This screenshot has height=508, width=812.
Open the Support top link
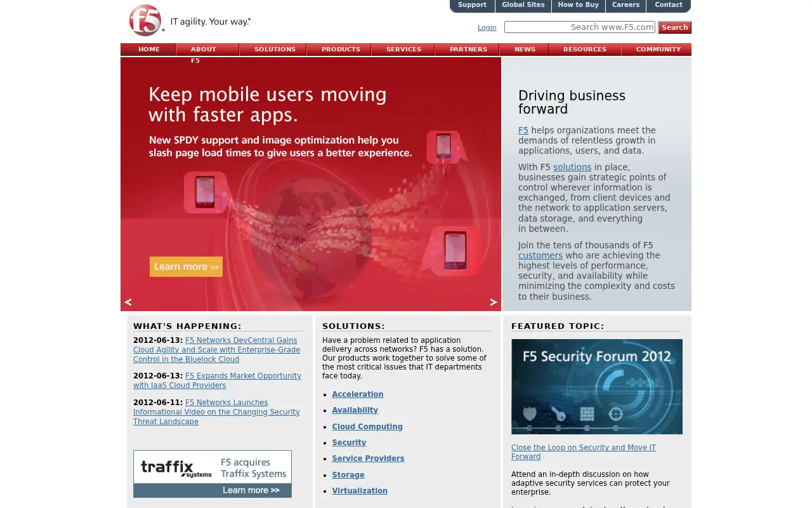tap(472, 5)
